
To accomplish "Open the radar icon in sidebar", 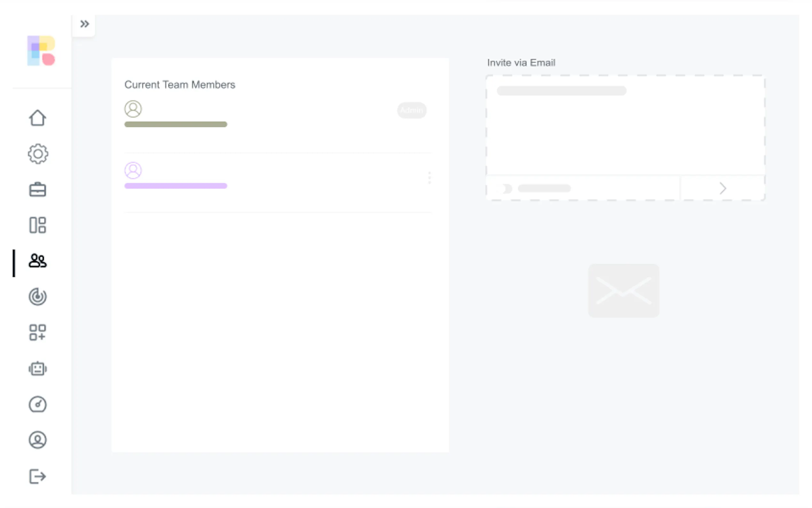I will (37, 297).
